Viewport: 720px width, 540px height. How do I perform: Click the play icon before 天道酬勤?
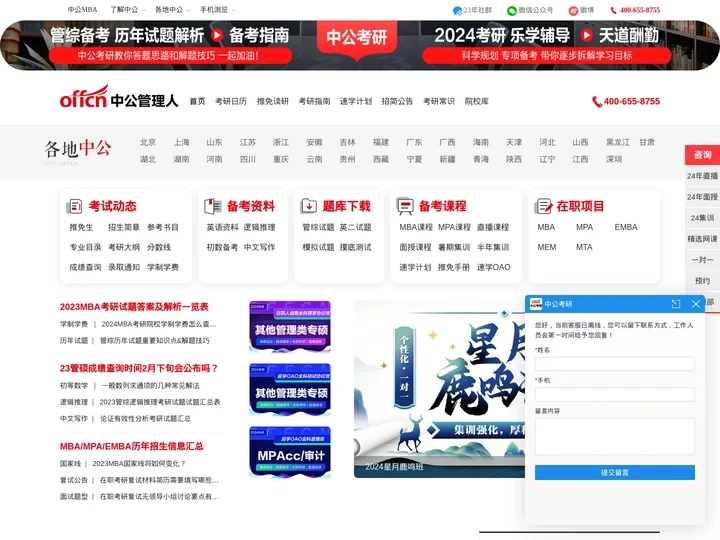pyautogui.click(x=586, y=35)
